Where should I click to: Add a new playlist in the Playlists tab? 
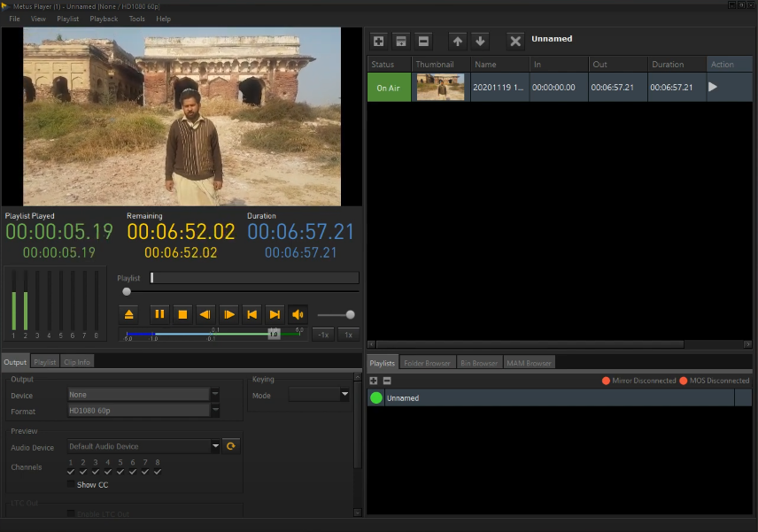pyautogui.click(x=373, y=381)
